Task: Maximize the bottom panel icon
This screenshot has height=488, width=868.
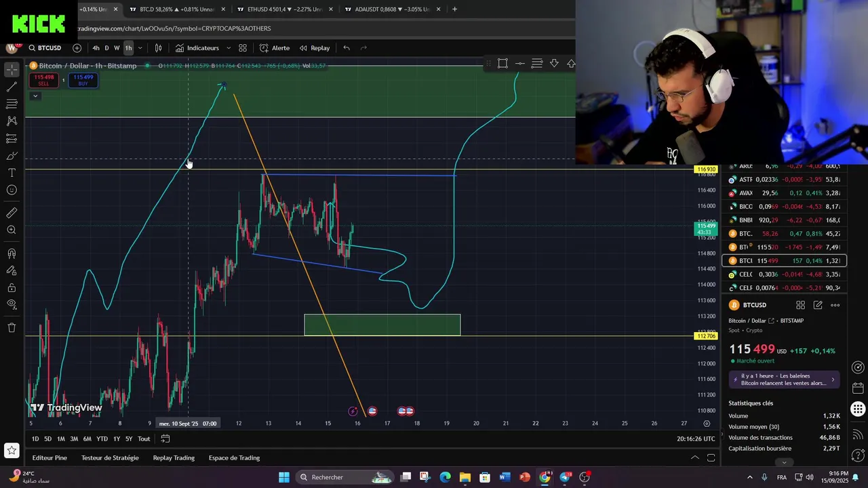Action: pos(711,458)
